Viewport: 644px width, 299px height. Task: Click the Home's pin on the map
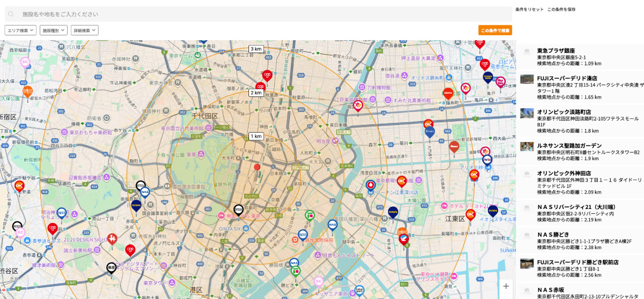pos(454,146)
